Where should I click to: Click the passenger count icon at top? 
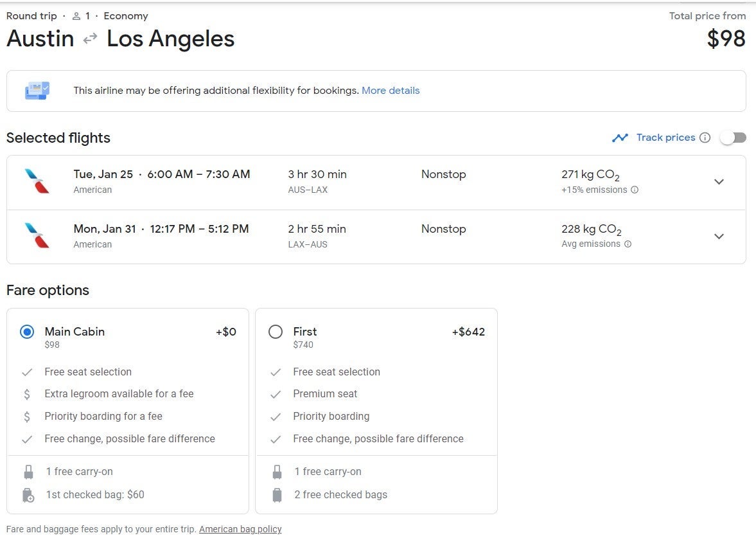click(x=76, y=16)
